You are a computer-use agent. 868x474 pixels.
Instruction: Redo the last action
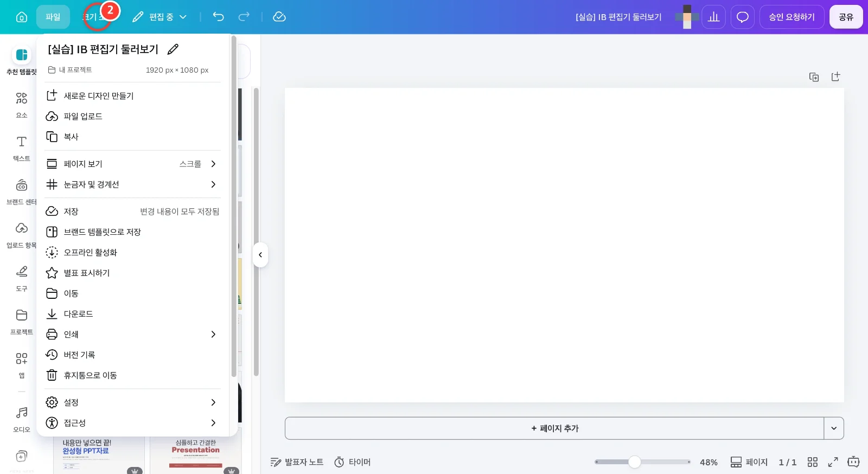point(244,17)
